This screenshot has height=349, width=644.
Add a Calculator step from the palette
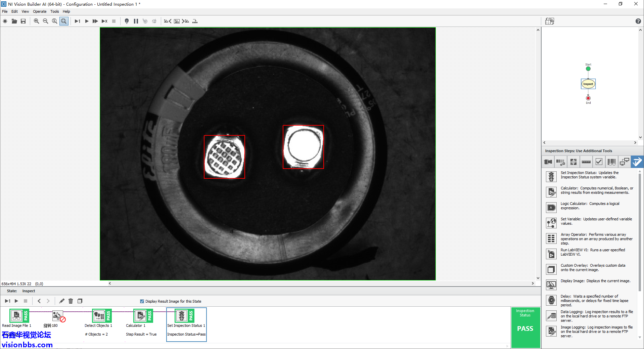[x=590, y=191]
